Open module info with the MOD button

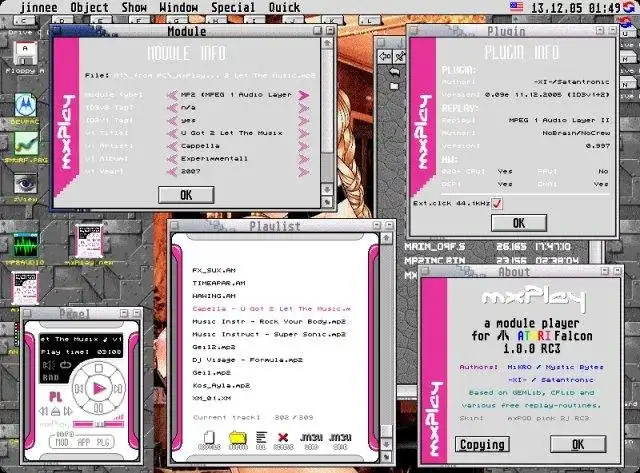62,443
